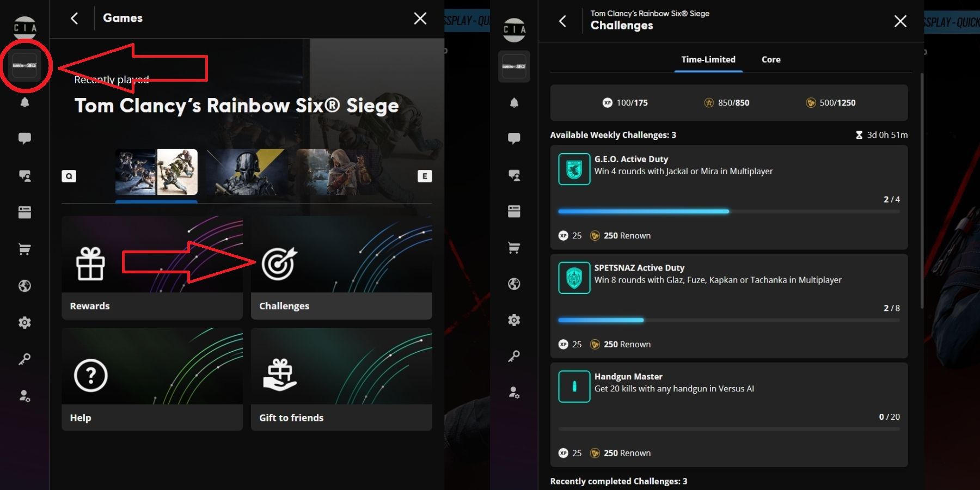Switch to the Time-Limited tab
Screen dimensions: 980x490
click(x=708, y=59)
